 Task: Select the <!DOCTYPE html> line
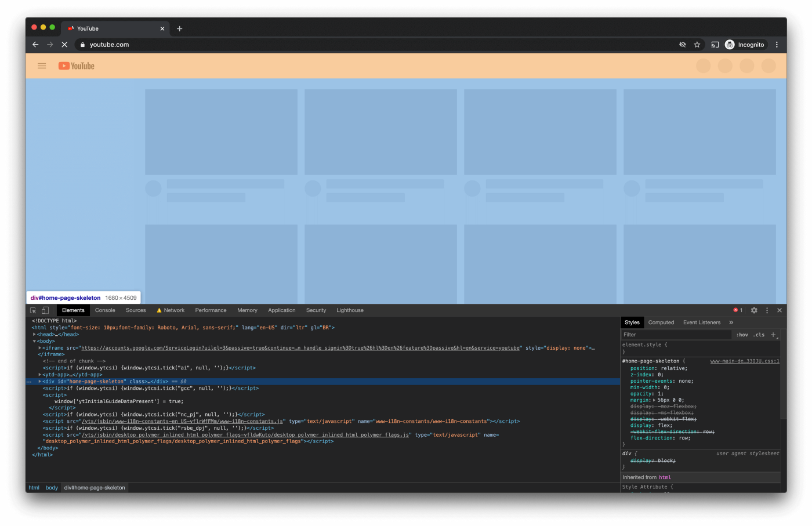55,321
